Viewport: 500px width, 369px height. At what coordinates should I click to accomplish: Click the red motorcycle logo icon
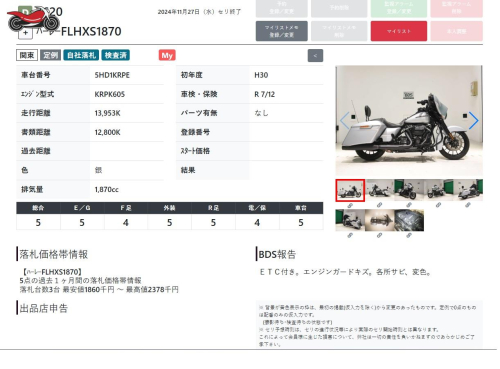tap(33, 19)
